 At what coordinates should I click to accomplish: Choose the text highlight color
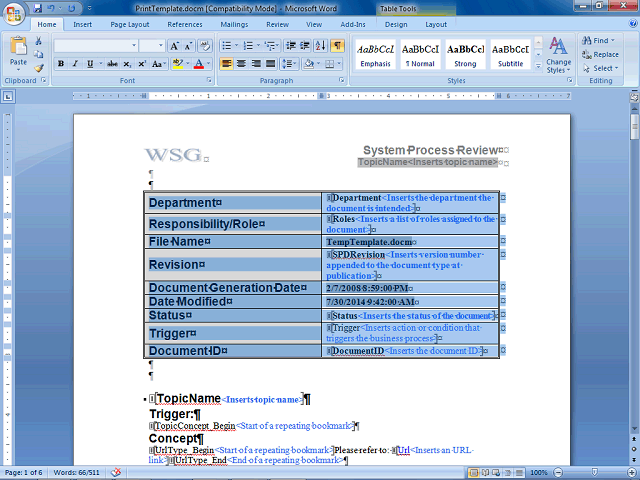coord(178,64)
